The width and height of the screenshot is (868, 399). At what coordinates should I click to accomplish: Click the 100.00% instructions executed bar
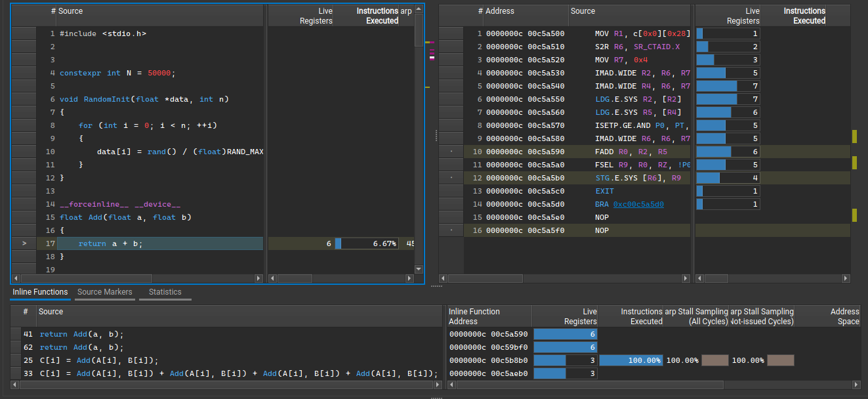point(630,360)
